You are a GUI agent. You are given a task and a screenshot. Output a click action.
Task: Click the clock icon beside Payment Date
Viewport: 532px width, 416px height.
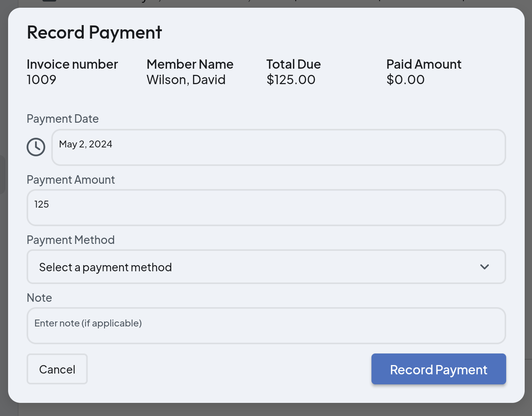pyautogui.click(x=36, y=147)
